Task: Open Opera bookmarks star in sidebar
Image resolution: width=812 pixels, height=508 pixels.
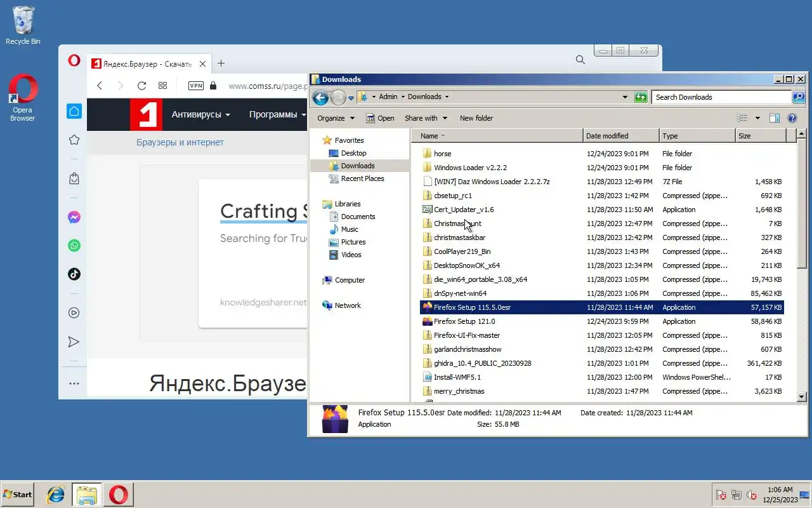Action: coord(74,140)
